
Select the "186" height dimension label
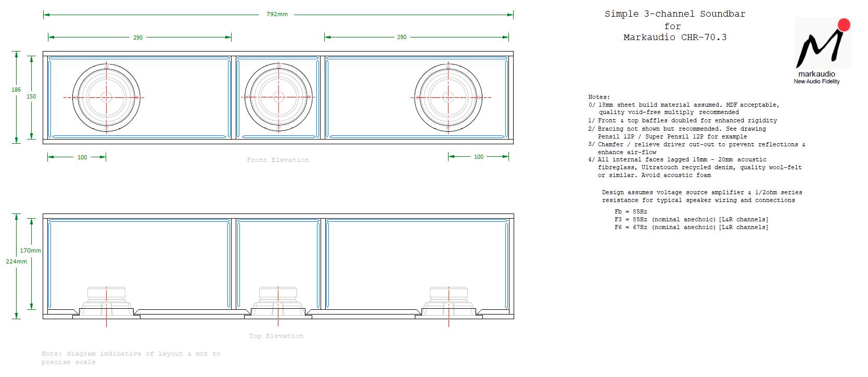click(x=16, y=90)
